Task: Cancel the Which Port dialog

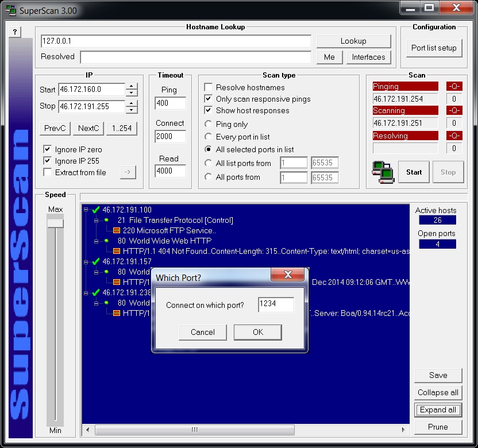Action: [203, 332]
